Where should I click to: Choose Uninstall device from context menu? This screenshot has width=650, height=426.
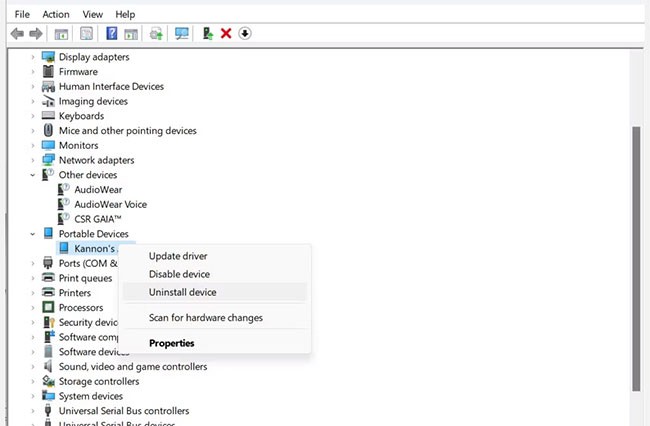coord(215,292)
